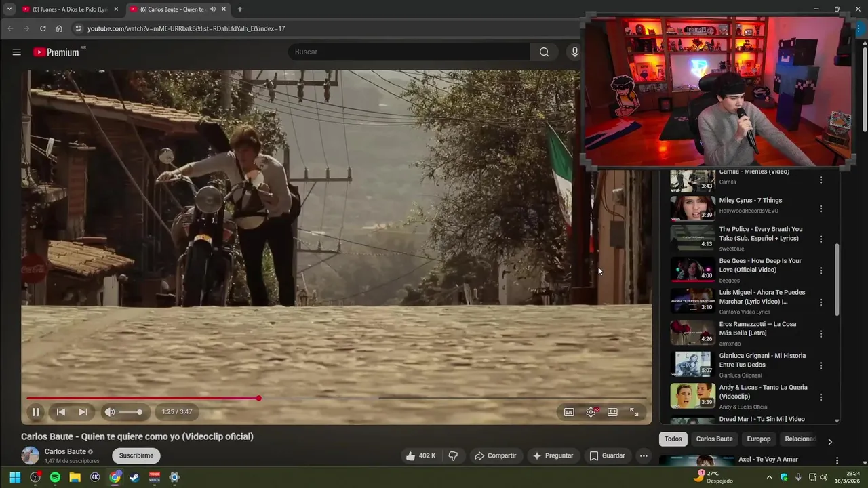Open Chrome from the taskbar
The image size is (868, 488).
coord(115,477)
